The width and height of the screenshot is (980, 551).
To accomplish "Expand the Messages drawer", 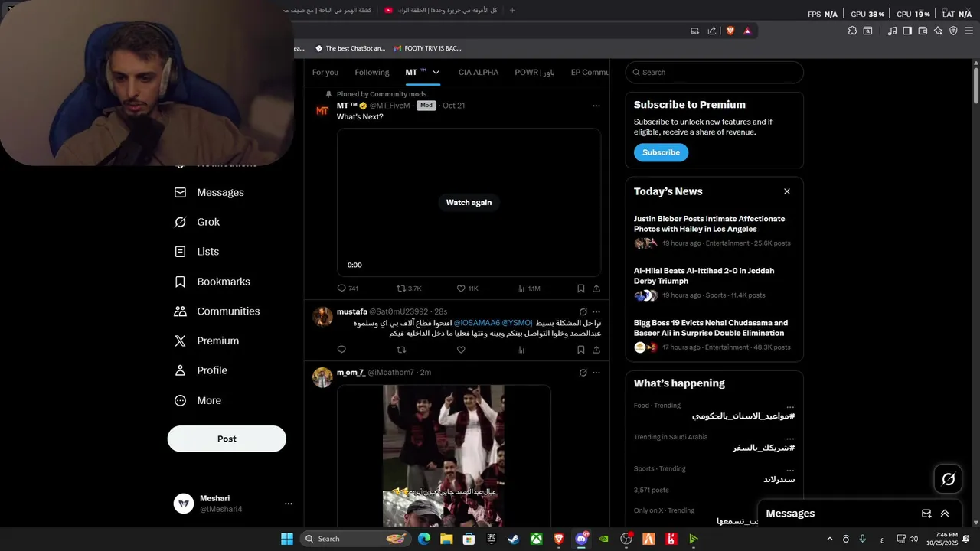I will 945,514.
